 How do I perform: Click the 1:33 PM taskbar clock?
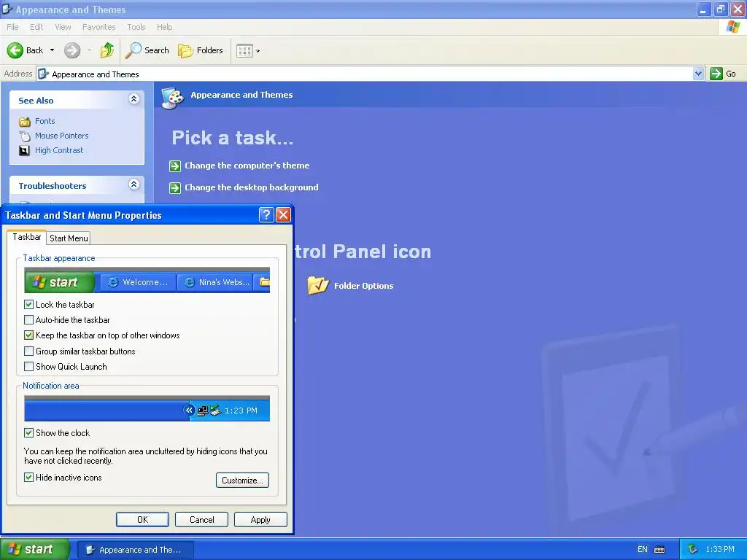click(720, 549)
